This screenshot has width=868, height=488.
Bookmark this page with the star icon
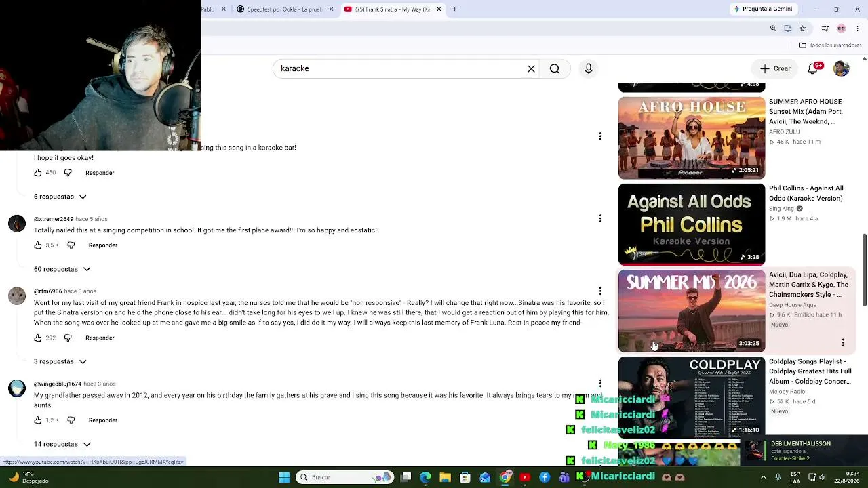802,28
